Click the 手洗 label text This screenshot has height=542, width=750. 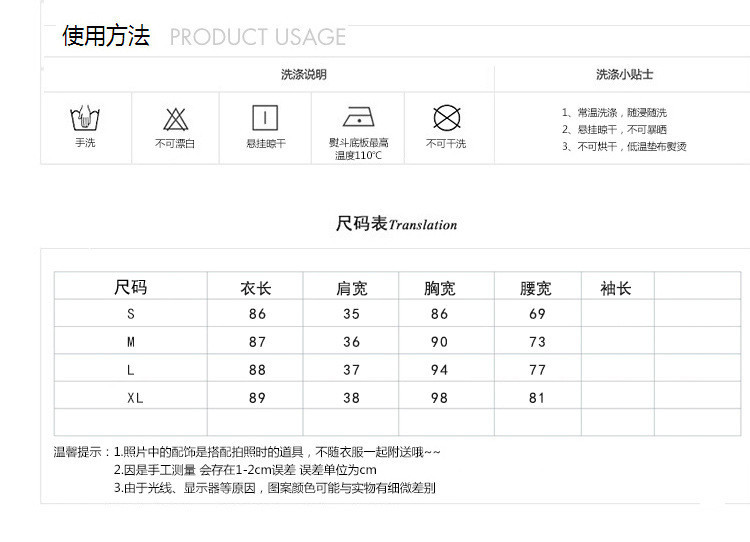[x=85, y=143]
